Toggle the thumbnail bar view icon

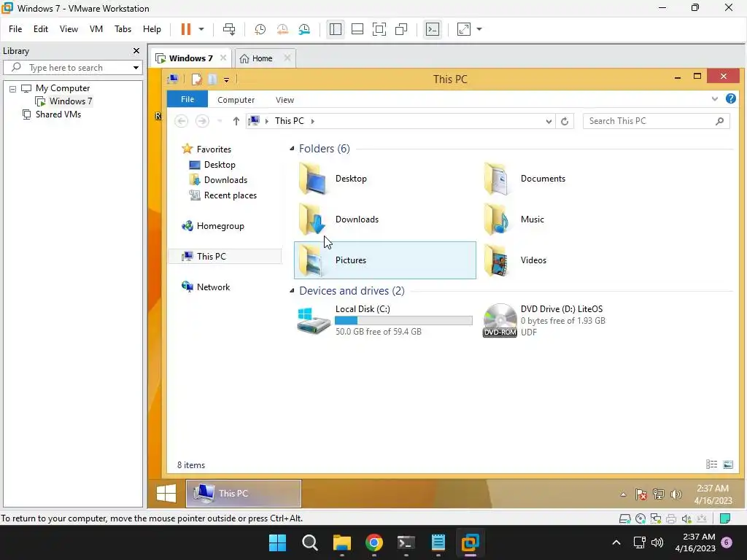point(357,29)
